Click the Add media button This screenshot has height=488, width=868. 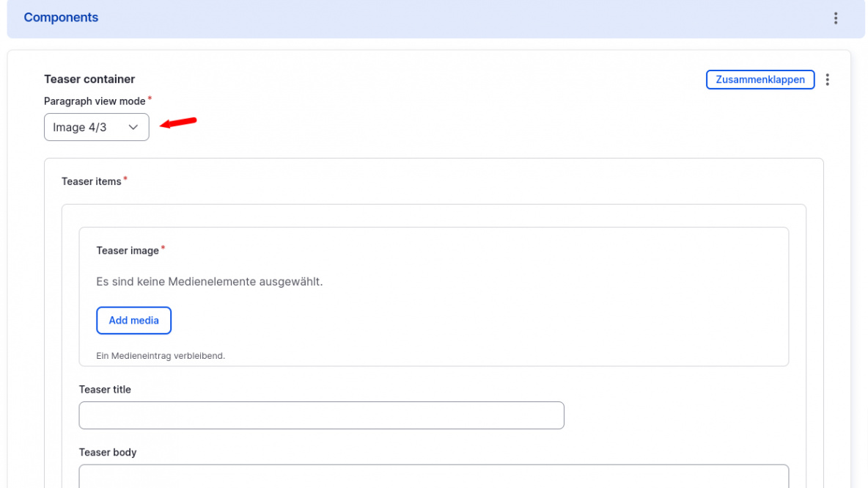pos(133,320)
